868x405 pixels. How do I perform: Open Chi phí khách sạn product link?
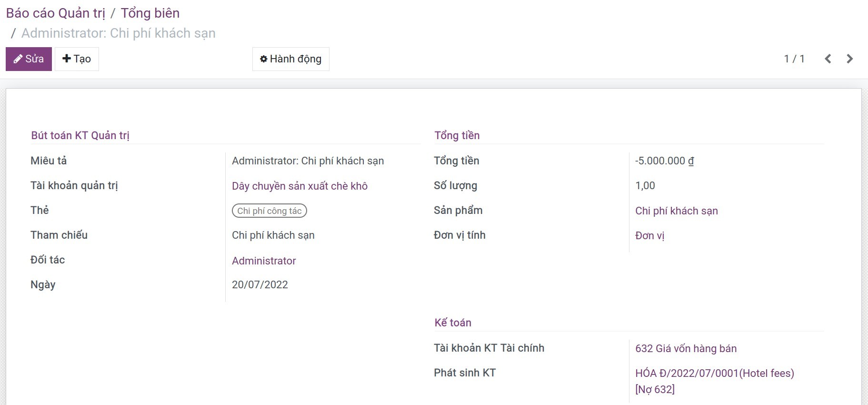point(676,211)
